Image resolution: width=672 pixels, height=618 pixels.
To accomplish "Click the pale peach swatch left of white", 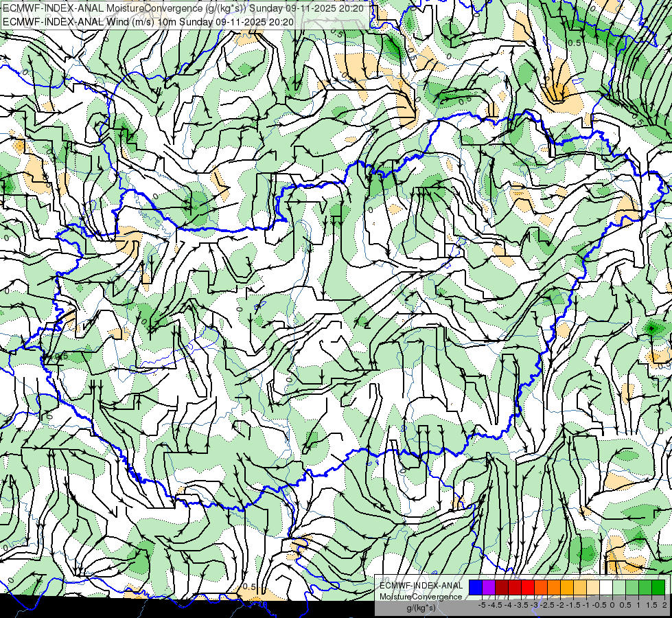I will (593, 587).
